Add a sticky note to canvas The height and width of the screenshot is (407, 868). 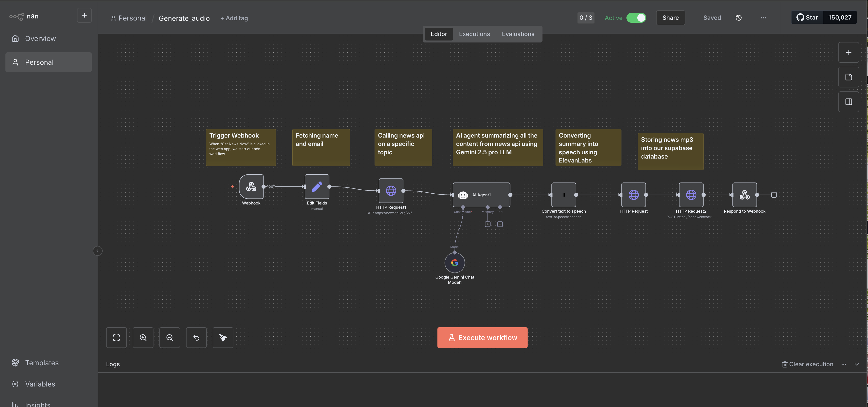coord(849,77)
